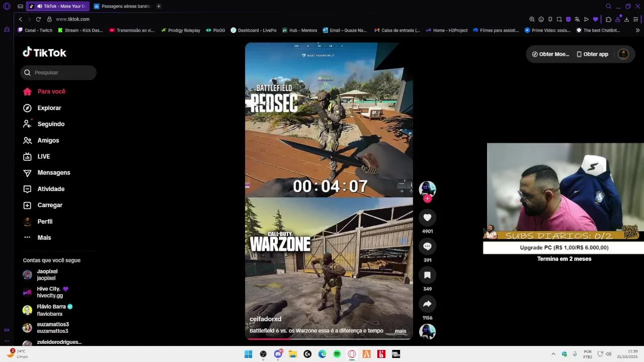Open the extensions puzzle-piece icon
The height and width of the screenshot is (362, 644).
[608, 19]
